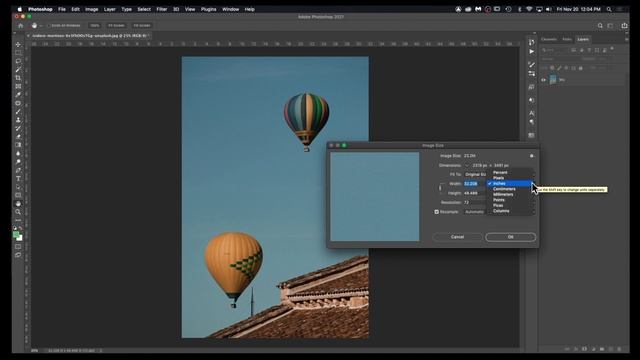Open the Filter menu
Viewport: 640px width, 360px height.
162,9
